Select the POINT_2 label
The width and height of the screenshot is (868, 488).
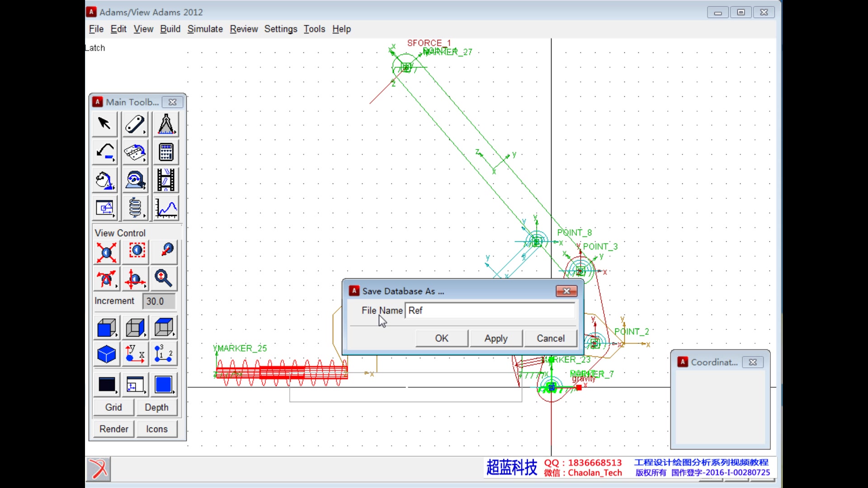(x=632, y=332)
